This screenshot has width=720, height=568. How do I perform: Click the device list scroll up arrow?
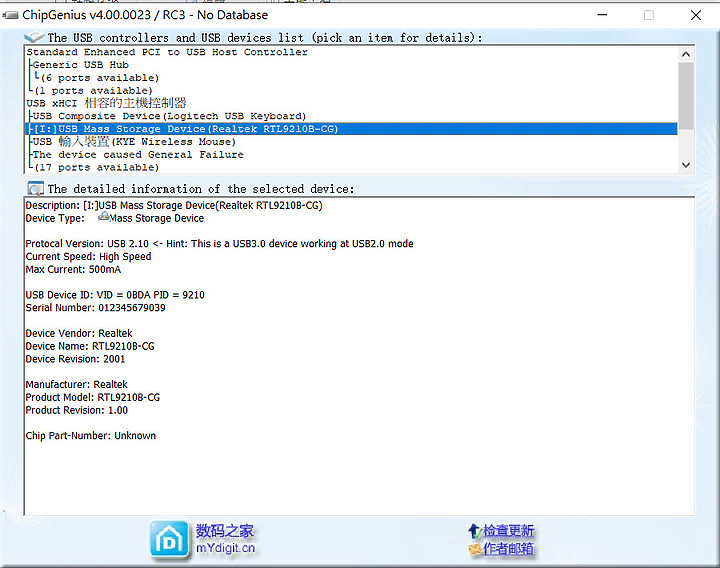[686, 54]
